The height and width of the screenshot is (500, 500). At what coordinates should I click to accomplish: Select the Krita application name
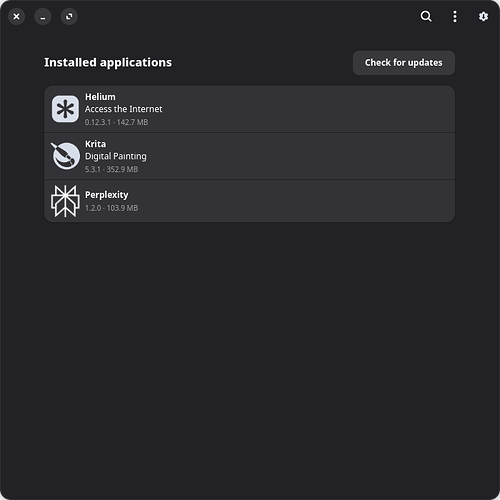click(95, 144)
